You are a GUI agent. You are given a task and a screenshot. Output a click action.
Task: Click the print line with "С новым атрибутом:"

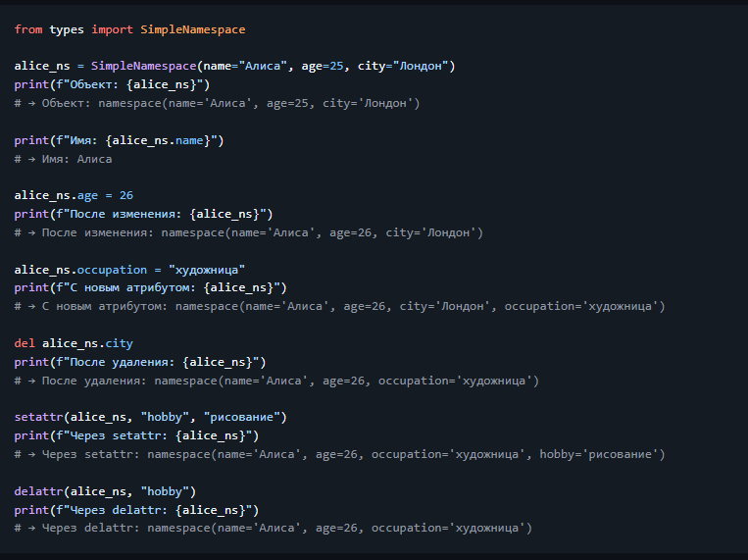point(150,287)
